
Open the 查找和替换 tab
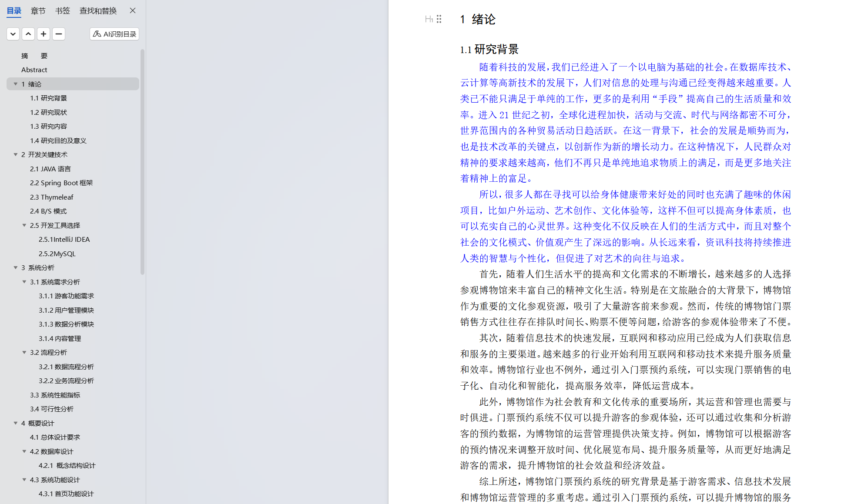tap(98, 11)
